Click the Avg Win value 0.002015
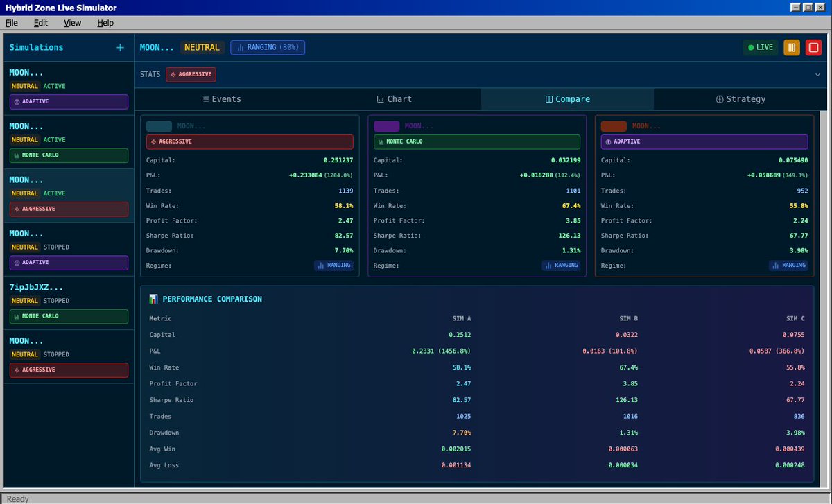 [x=456, y=449]
